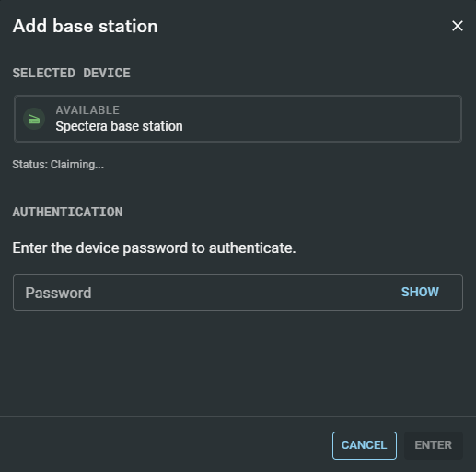This screenshot has width=476, height=472.
Task: Click the word 'DEVICE' in the section heading
Action: pyautogui.click(x=107, y=73)
